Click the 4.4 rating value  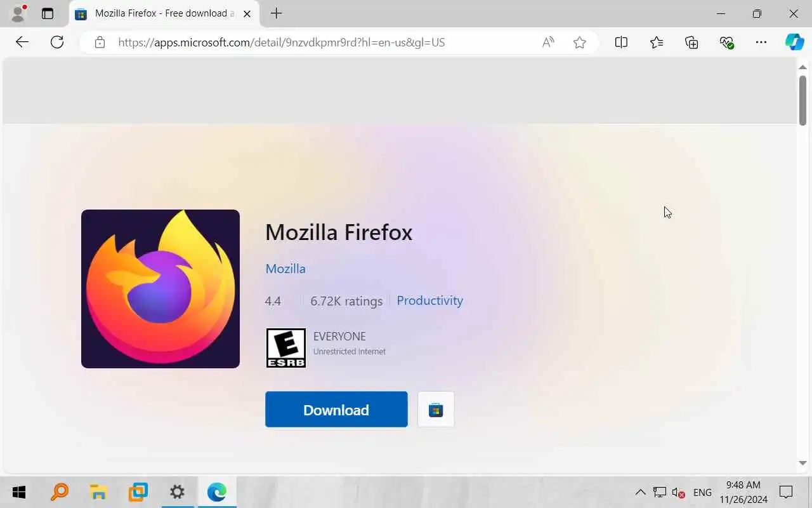coord(273,301)
